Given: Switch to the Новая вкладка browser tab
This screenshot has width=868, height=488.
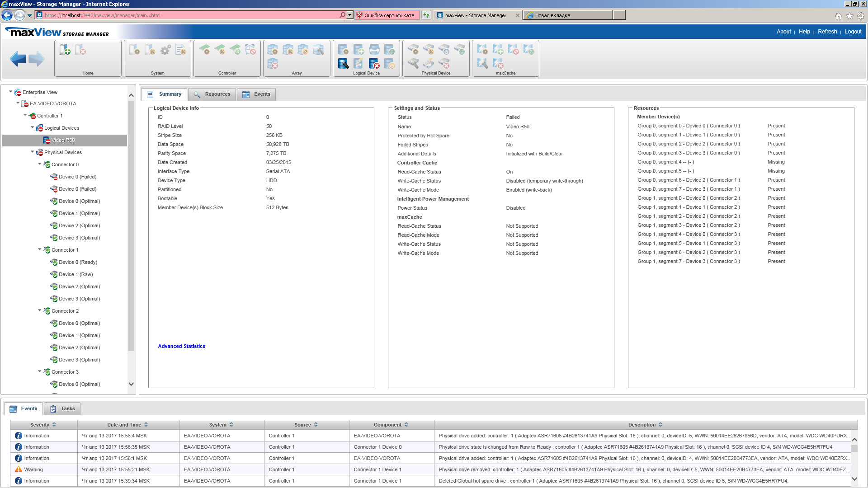Looking at the screenshot, I should [x=568, y=15].
